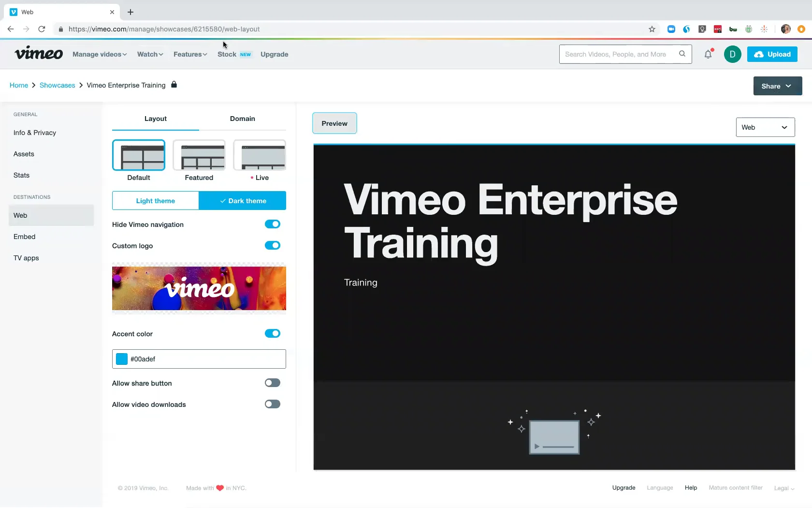Viewport: 812px width, 508px height.
Task: Open Help link in footer
Action: 691,488
